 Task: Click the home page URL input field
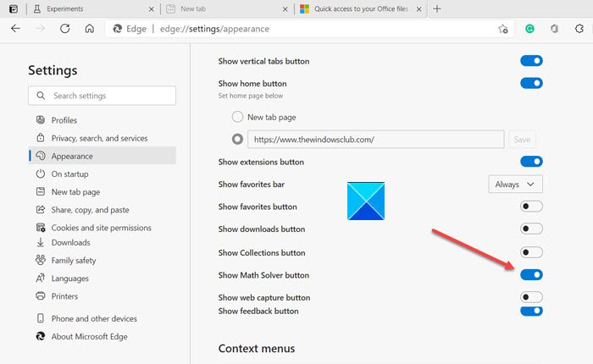(376, 140)
